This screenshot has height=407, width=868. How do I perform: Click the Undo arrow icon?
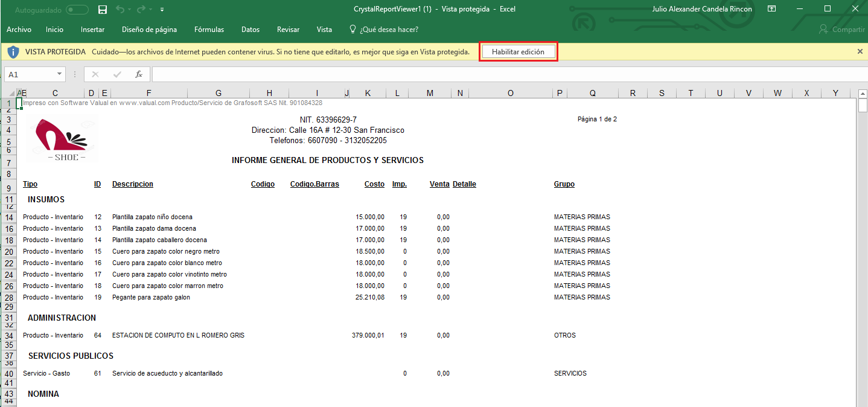120,10
